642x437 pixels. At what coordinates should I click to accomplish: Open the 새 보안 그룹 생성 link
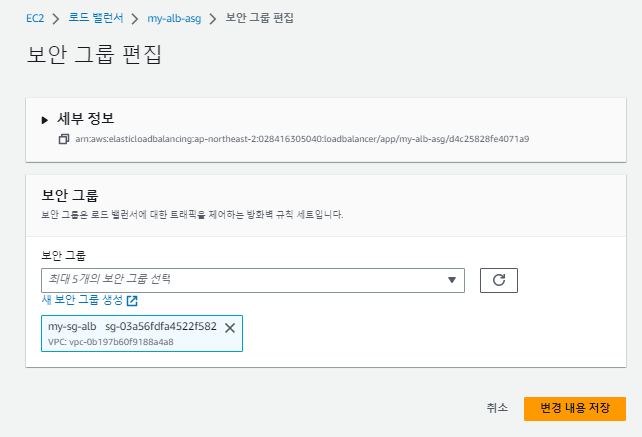[89, 300]
